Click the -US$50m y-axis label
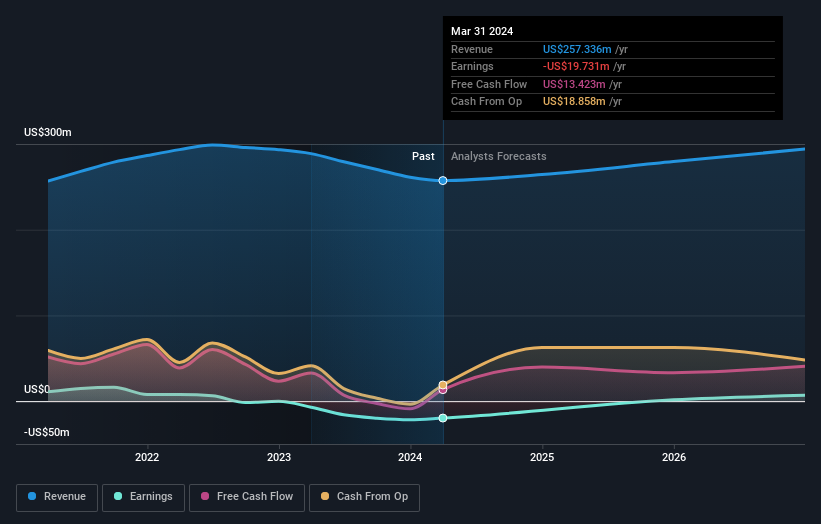The height and width of the screenshot is (524, 821). tap(47, 432)
